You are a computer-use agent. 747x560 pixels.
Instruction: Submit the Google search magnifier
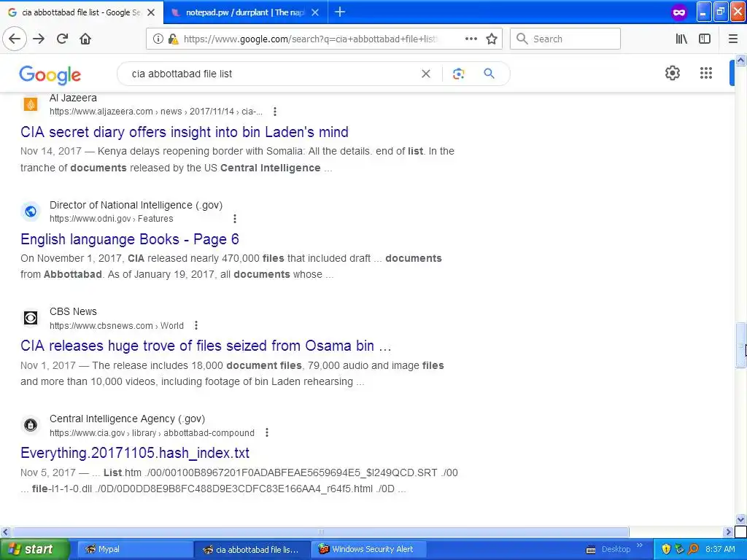[489, 74]
